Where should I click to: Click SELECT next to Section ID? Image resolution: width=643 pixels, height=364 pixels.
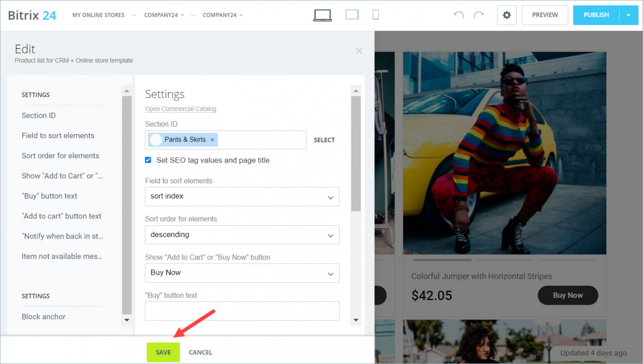(325, 140)
